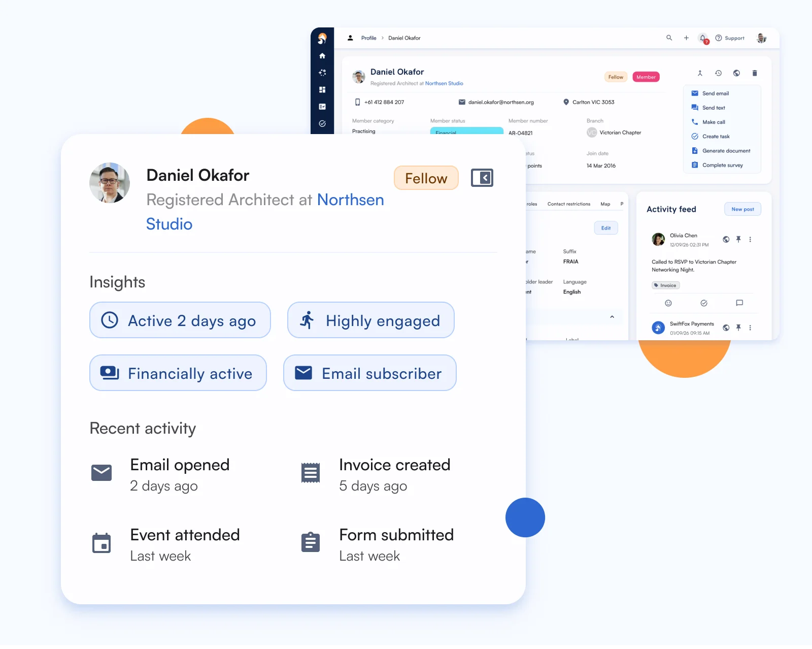Open the sparkle icon in the dark sidebar

pos(322,73)
